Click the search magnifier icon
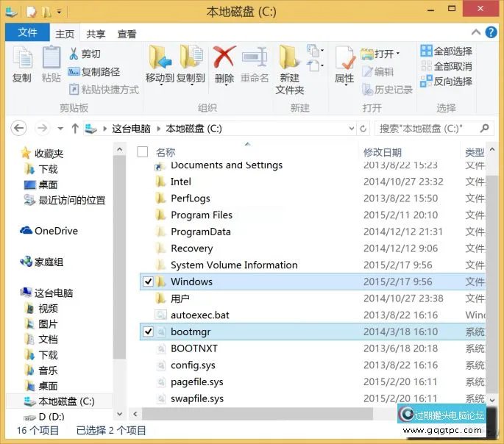Screen dimensions: 504x444 (x=484, y=128)
